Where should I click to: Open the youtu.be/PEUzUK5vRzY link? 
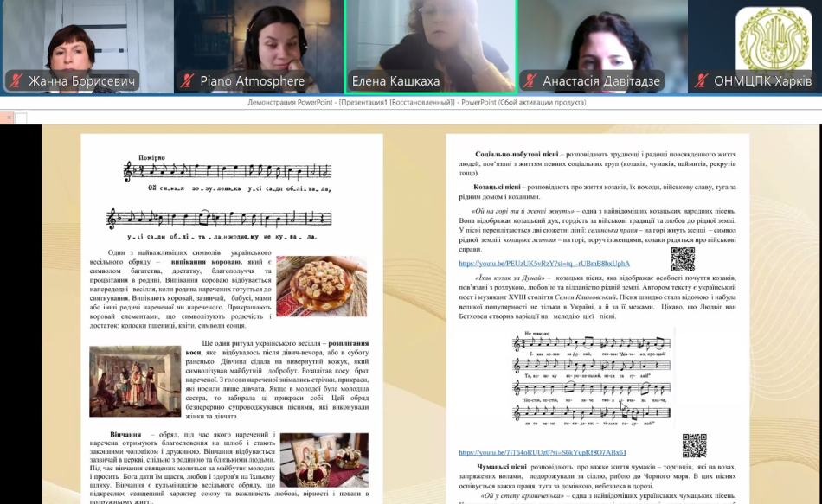pyautogui.click(x=544, y=264)
